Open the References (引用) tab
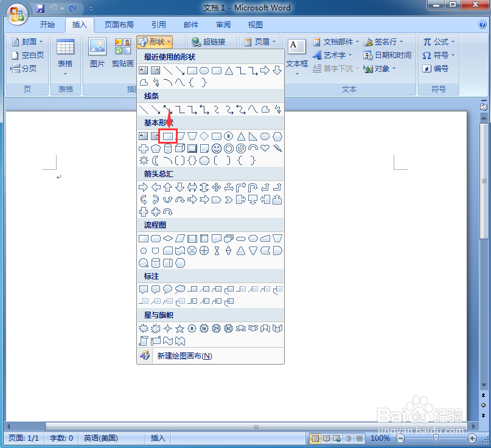 tap(159, 25)
